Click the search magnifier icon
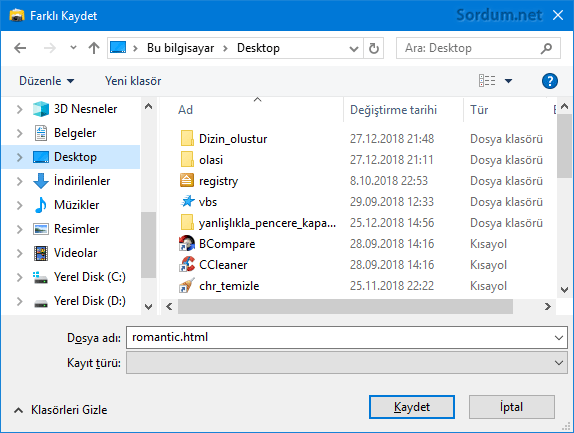This screenshot has height=433, width=574. pos(546,48)
